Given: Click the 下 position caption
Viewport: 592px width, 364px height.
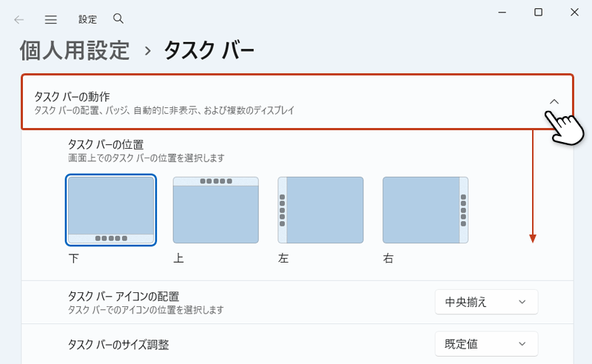Looking at the screenshot, I should tap(73, 259).
